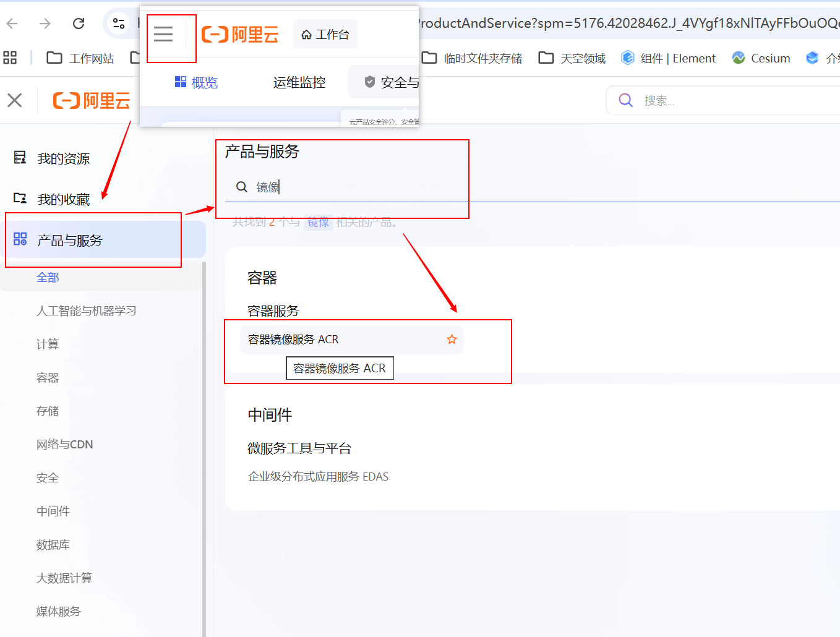Favorite 容器镜像服务 ACR with the star
840x637 pixels.
pos(452,339)
